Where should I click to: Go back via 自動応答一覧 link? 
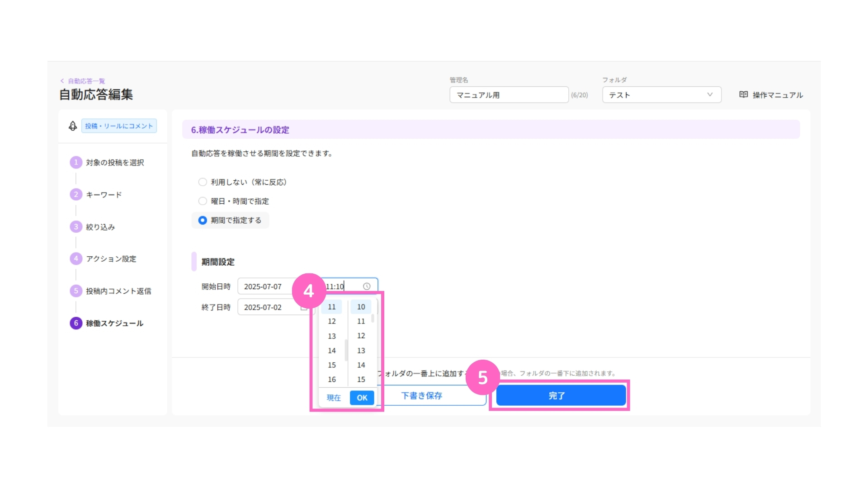(x=86, y=81)
